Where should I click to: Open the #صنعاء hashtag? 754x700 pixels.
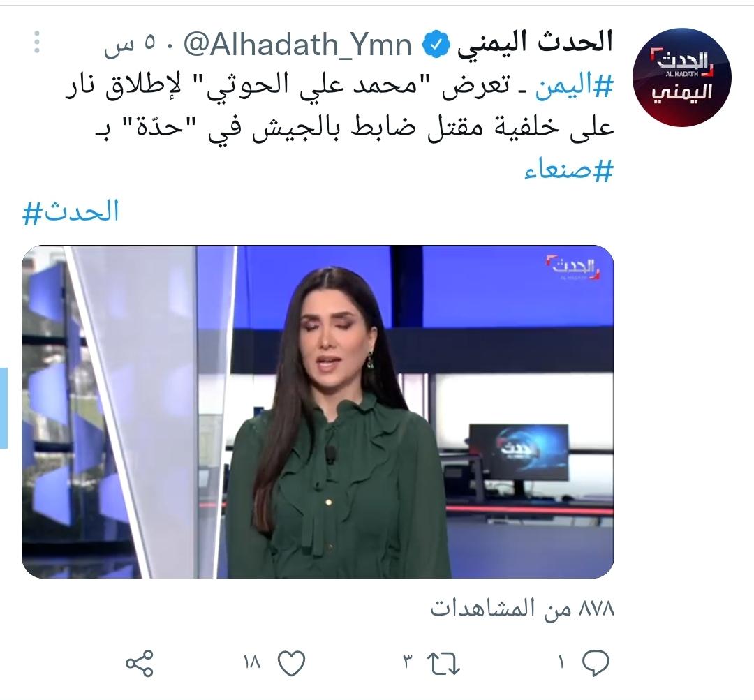[x=569, y=170]
